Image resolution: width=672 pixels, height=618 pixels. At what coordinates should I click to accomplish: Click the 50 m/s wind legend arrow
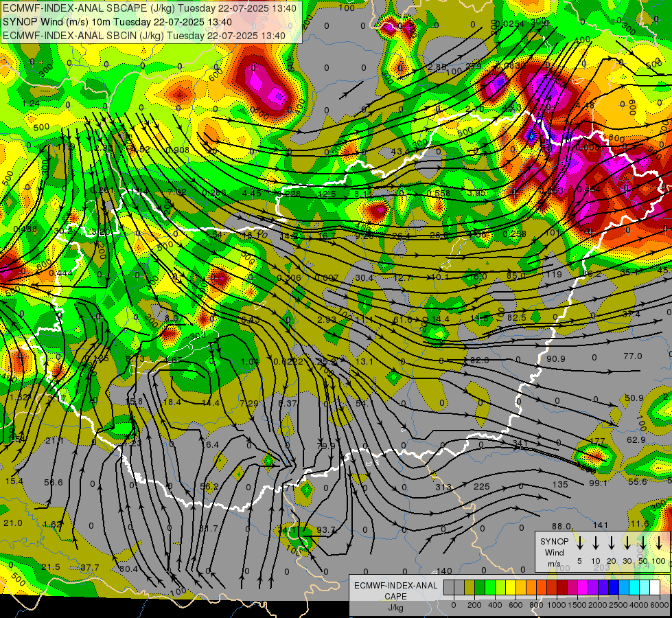[643, 543]
